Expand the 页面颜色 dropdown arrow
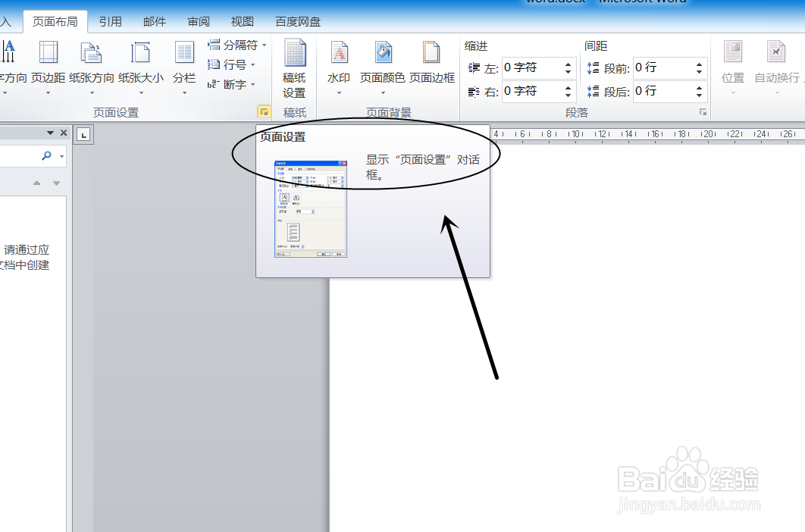Viewport: 805px width, 532px height. [x=383, y=93]
